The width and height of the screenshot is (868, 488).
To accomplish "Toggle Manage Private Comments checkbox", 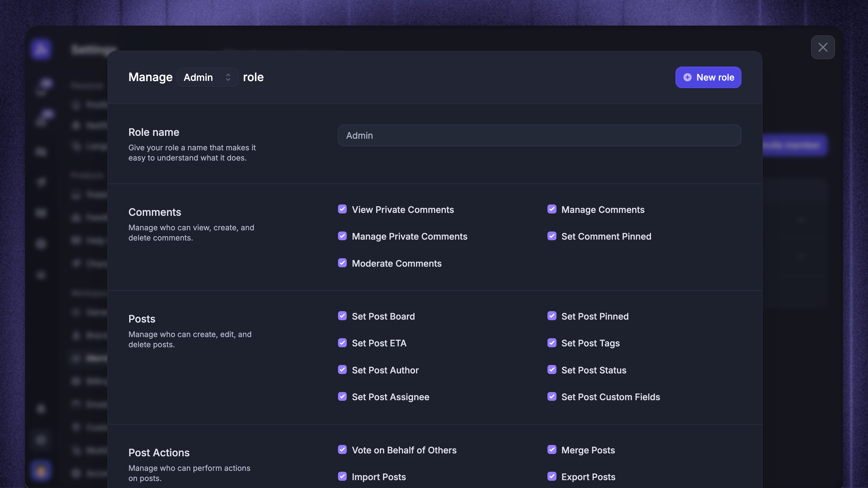I will pyautogui.click(x=342, y=236).
